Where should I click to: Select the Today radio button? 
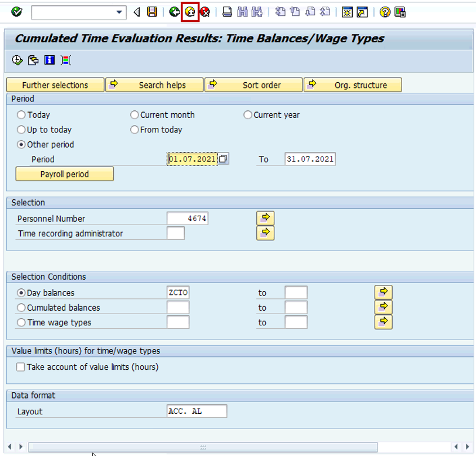coord(21,115)
